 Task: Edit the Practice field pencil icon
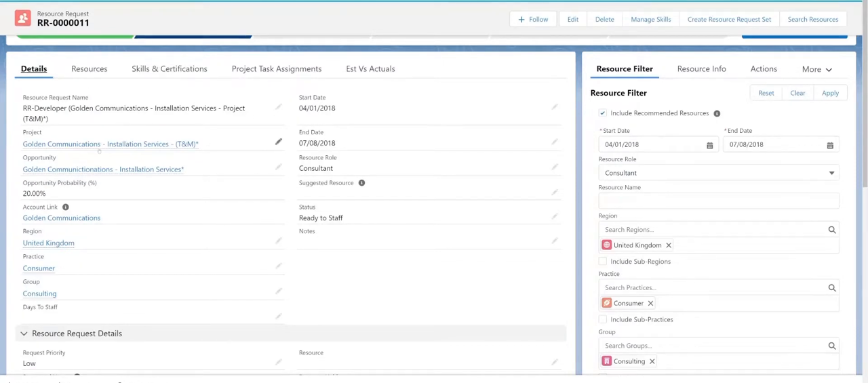coord(278,266)
